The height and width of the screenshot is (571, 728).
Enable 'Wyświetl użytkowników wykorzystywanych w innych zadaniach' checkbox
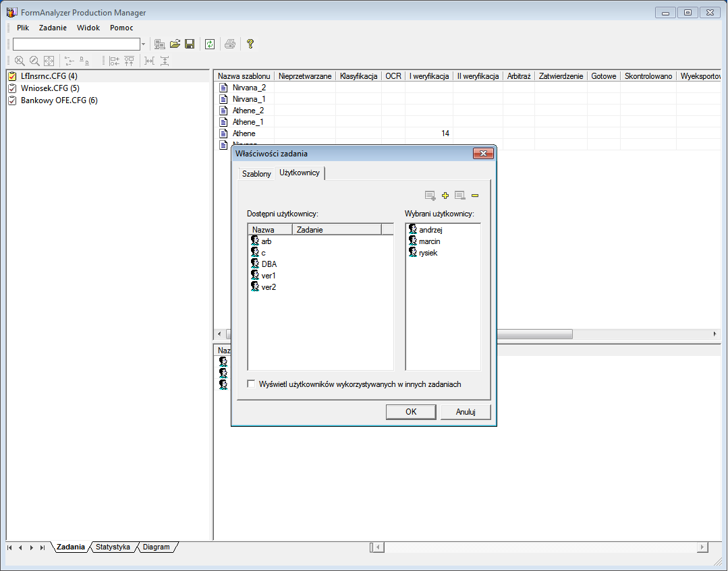252,384
